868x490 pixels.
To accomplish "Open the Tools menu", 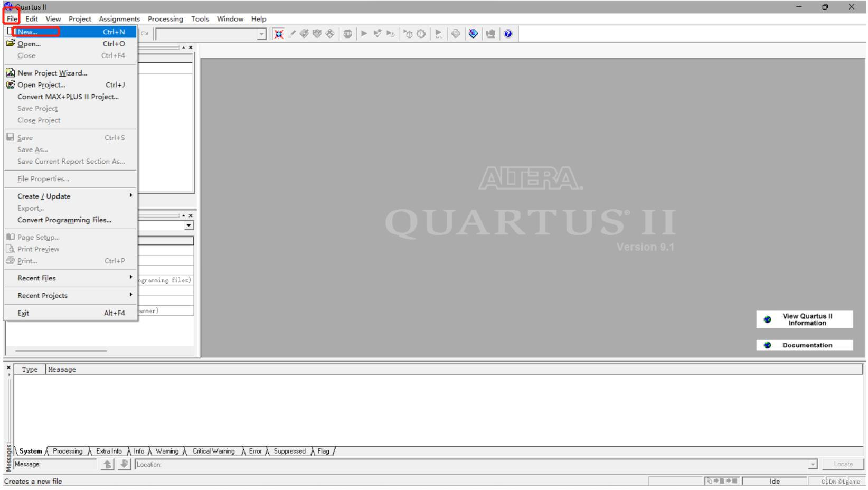I will 200,19.
